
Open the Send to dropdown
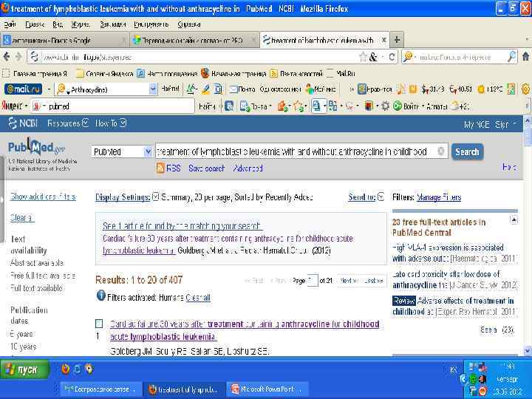click(366, 197)
